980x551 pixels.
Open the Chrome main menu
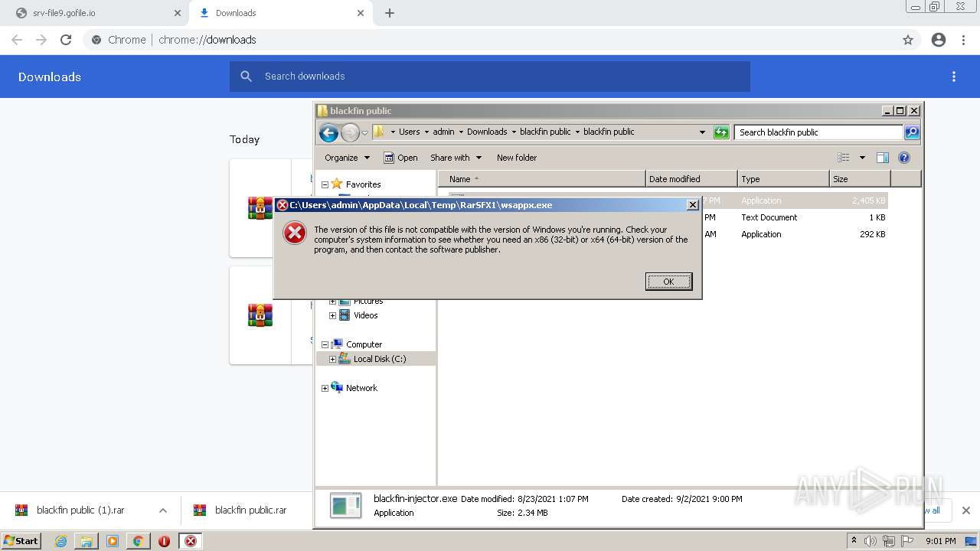[963, 40]
